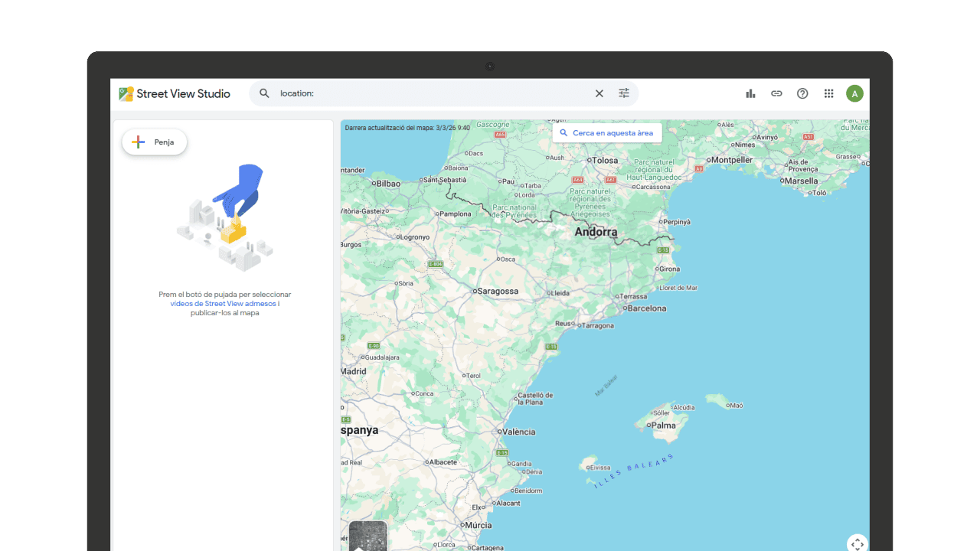Click the Street View Studio logo
Viewport: 980px width, 551px height.
[x=174, y=93]
